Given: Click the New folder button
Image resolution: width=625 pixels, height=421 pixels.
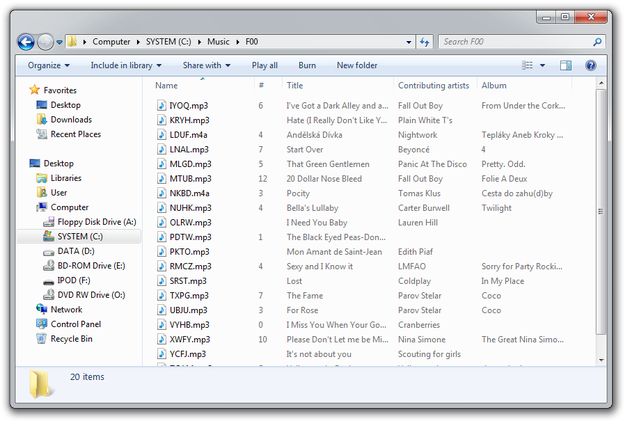Looking at the screenshot, I should pos(357,65).
